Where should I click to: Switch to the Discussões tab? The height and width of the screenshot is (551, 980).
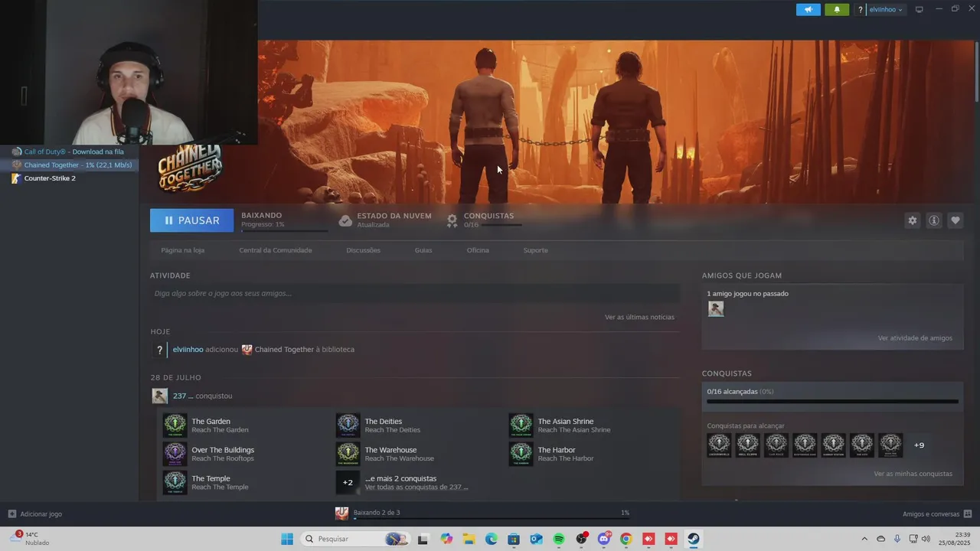coord(363,250)
